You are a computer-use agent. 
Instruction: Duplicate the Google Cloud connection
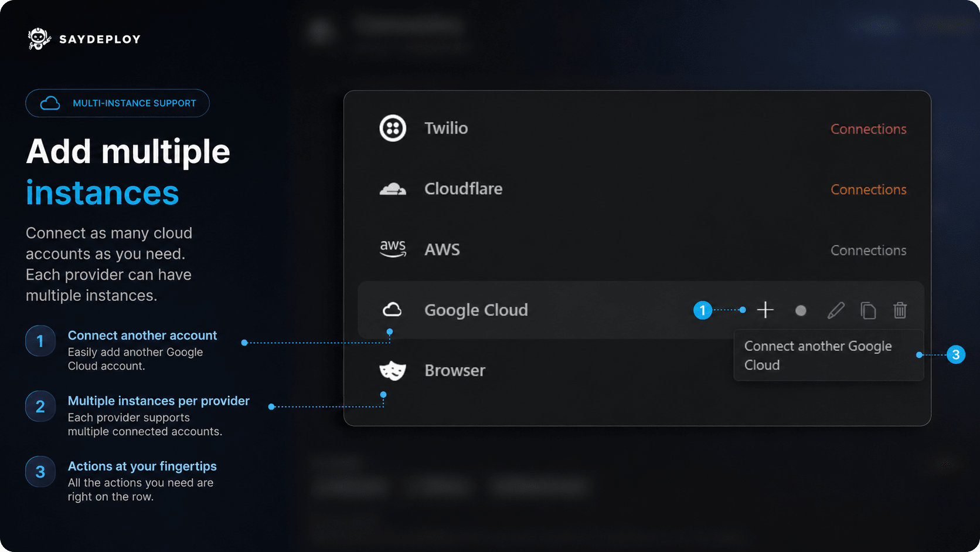pyautogui.click(x=868, y=310)
